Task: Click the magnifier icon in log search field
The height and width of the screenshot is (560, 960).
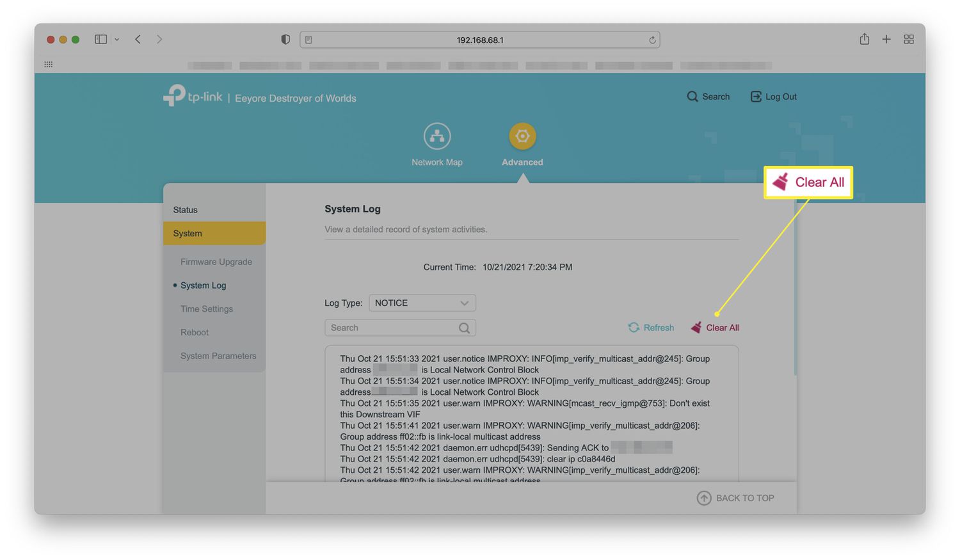Action: point(465,328)
